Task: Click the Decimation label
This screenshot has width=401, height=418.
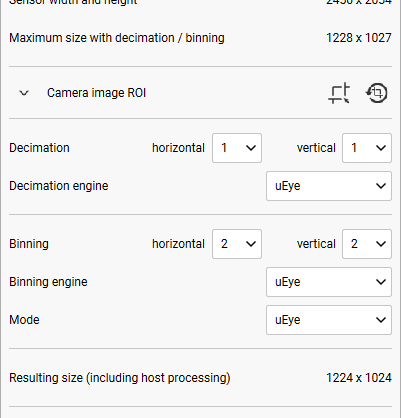Action: coord(39,148)
